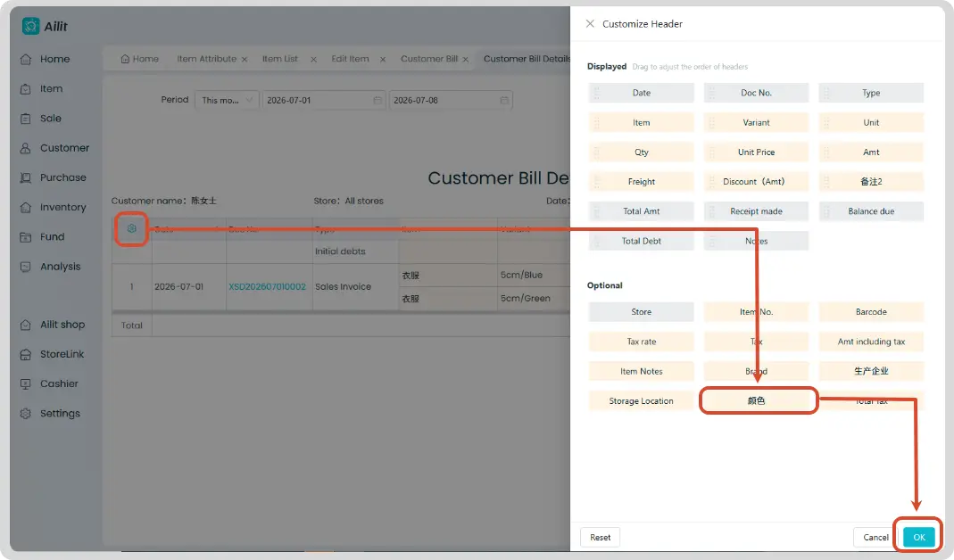
Task: Toggle the Balance due header
Action: [x=871, y=211]
